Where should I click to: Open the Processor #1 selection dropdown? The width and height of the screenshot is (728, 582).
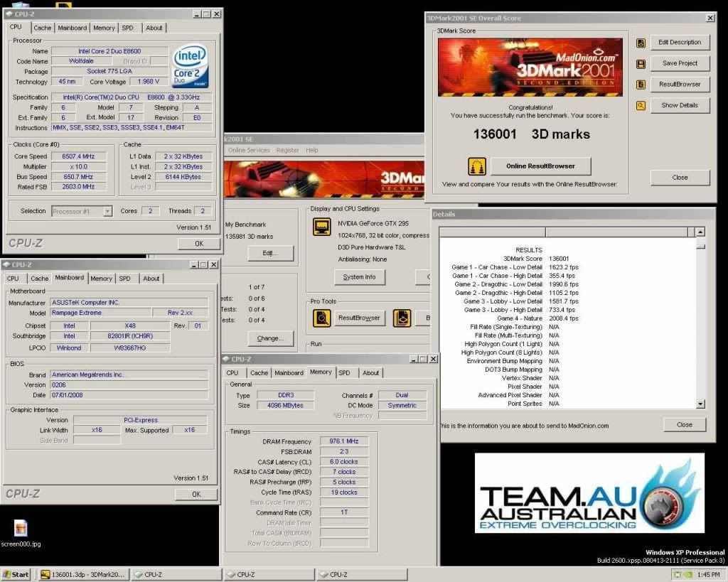coord(107,211)
